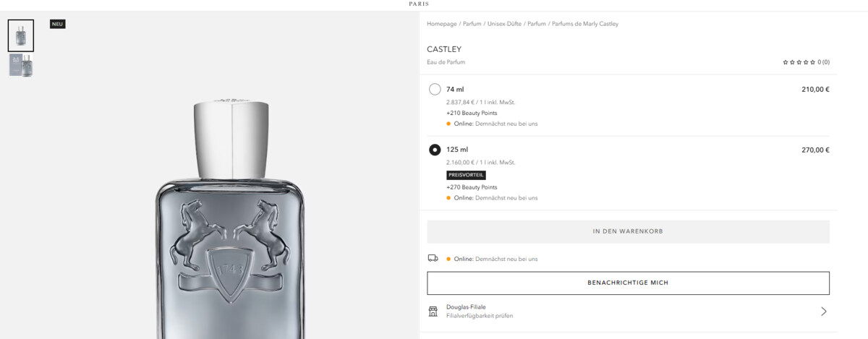Select the 125 ml size radio button
This screenshot has width=868, height=339.
click(435, 150)
